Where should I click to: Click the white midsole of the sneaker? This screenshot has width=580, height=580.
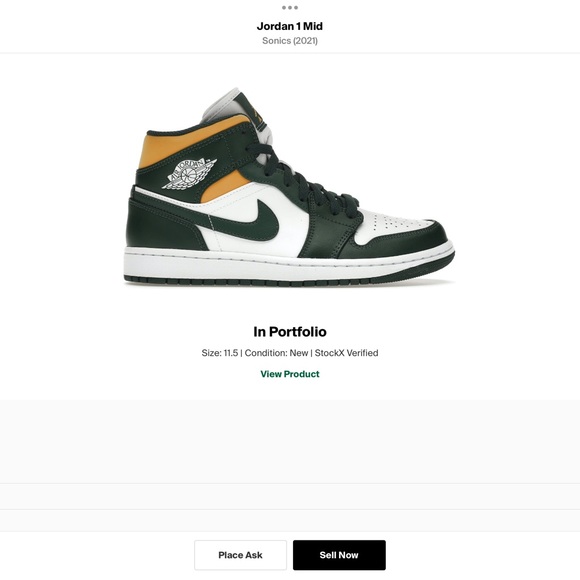(x=289, y=263)
